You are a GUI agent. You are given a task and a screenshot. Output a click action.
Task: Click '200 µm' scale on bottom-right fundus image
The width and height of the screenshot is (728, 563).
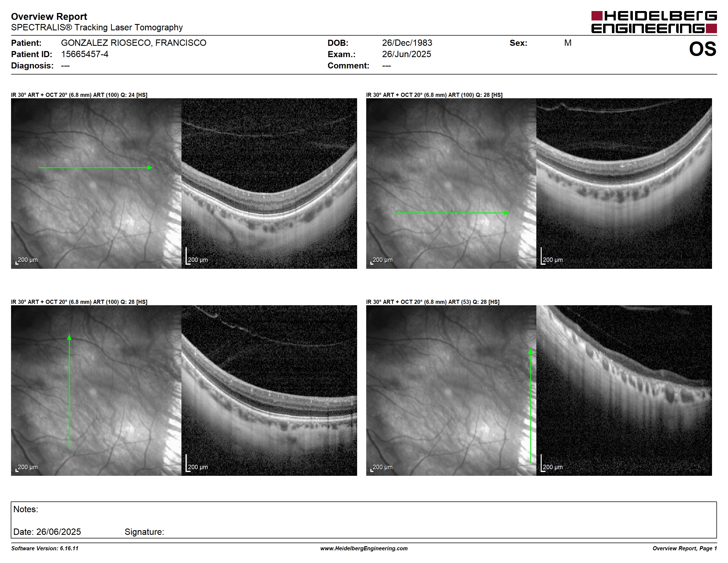[x=382, y=467]
